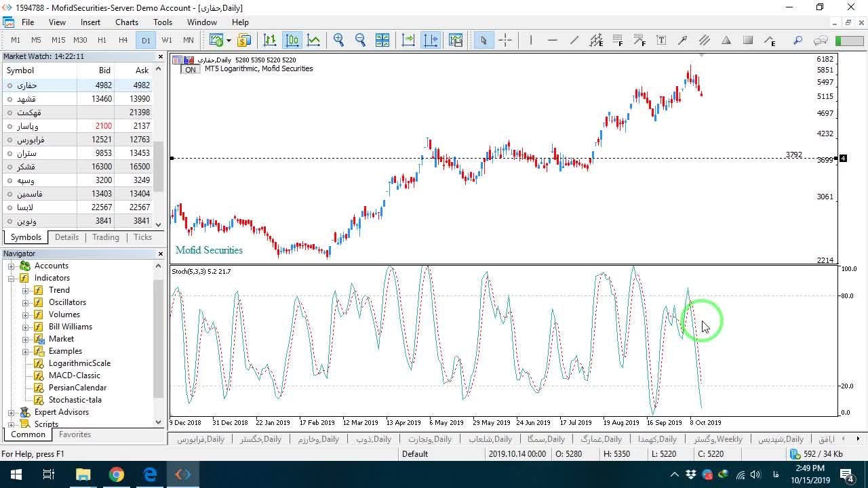Set timeframe to M5
Image resolution: width=868 pixels, height=488 pixels.
37,40
